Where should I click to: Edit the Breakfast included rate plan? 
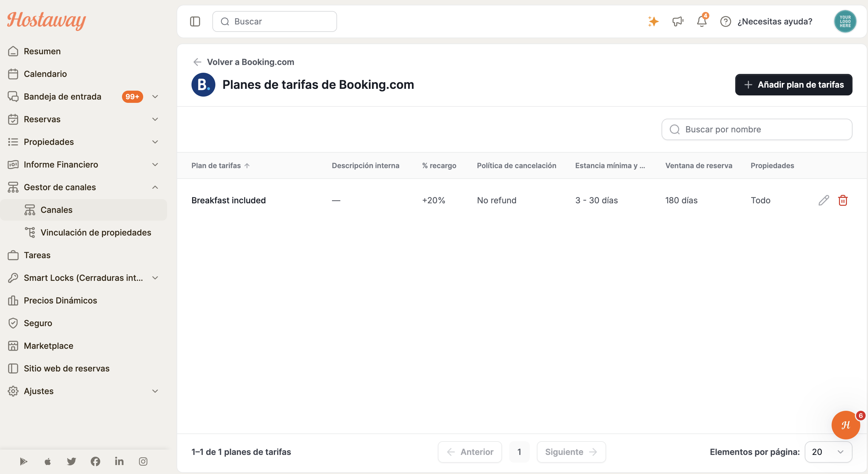pyautogui.click(x=824, y=200)
